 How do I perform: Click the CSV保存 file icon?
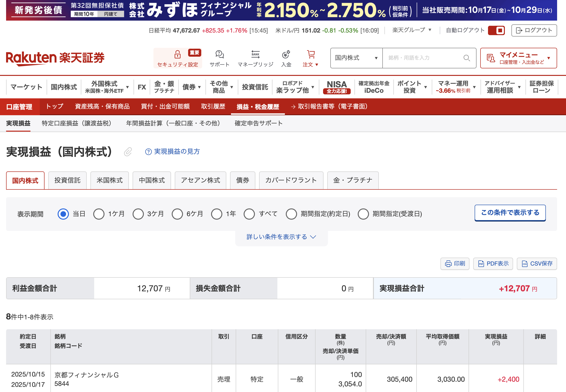coord(525,264)
